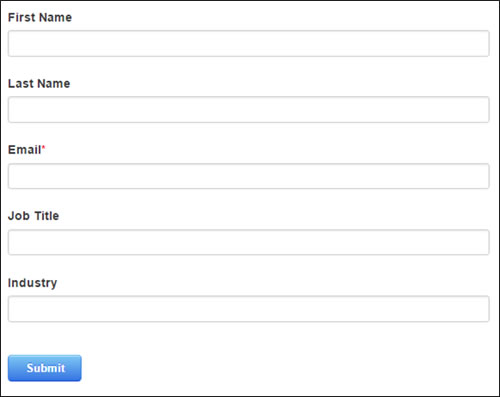The image size is (500, 397).
Task: Send the form with the blue Submit button
Action: [45, 368]
